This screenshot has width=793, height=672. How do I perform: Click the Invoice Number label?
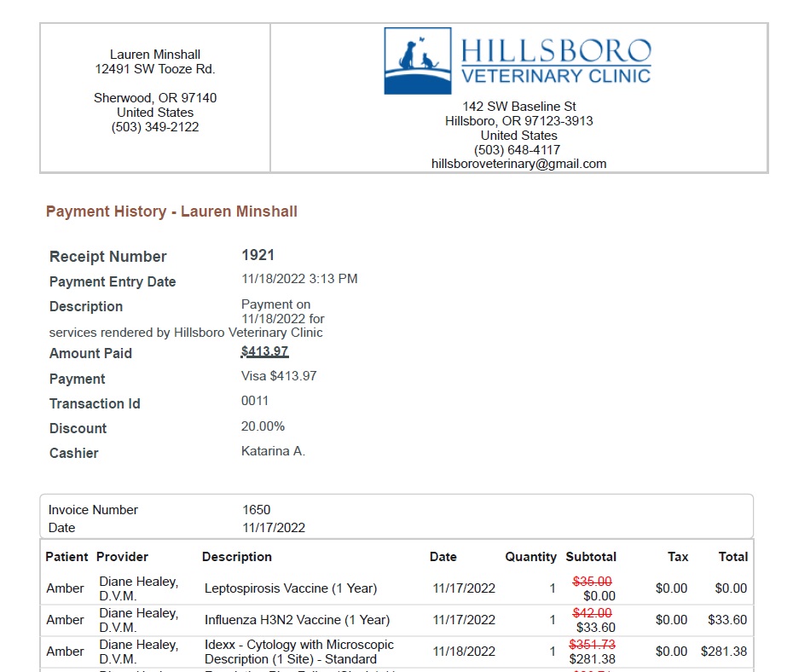pyautogui.click(x=93, y=510)
